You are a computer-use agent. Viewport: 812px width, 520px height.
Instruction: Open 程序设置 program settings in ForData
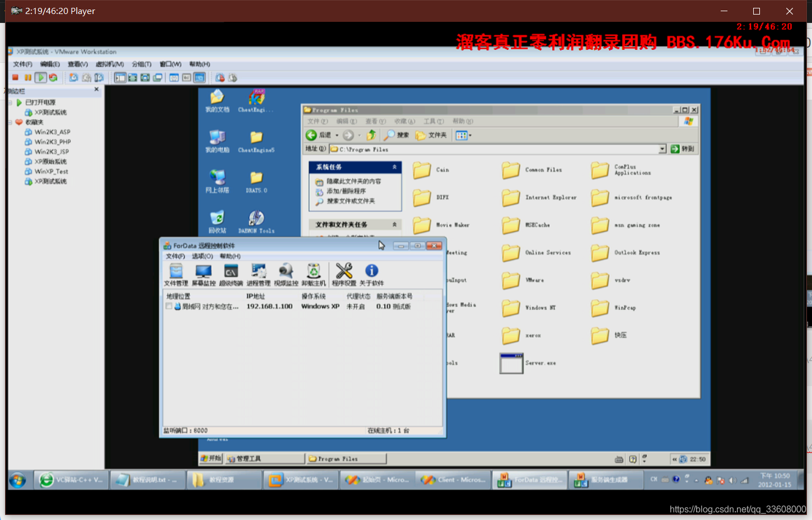[344, 275]
